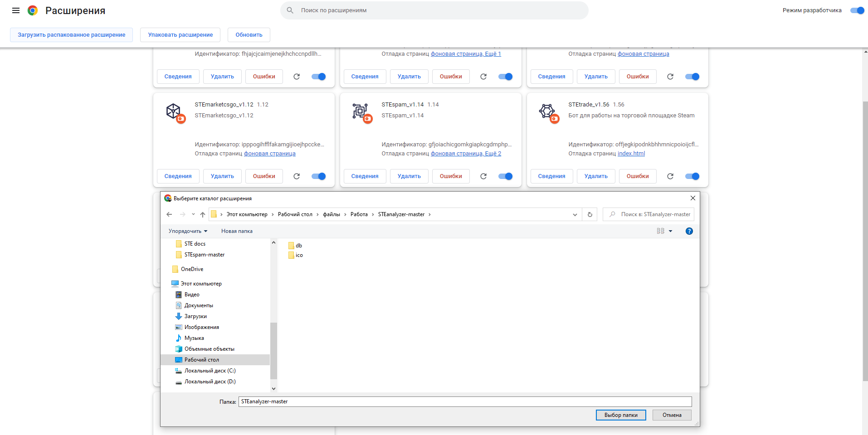Refresh the folder dialog address bar

click(x=590, y=214)
